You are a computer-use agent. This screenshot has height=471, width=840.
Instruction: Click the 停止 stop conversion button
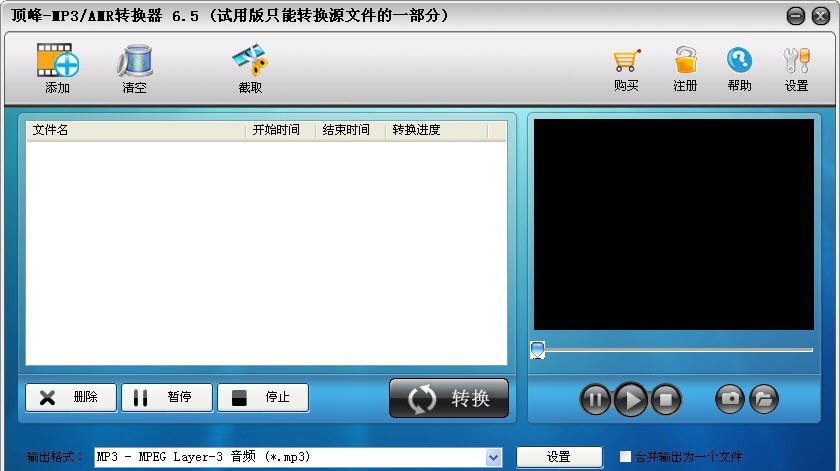click(263, 398)
